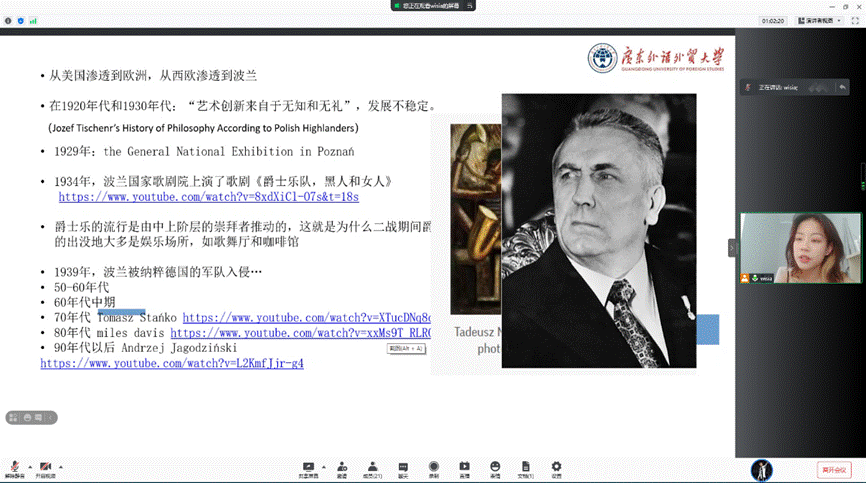Expand video options arrow beside camera

61,466
